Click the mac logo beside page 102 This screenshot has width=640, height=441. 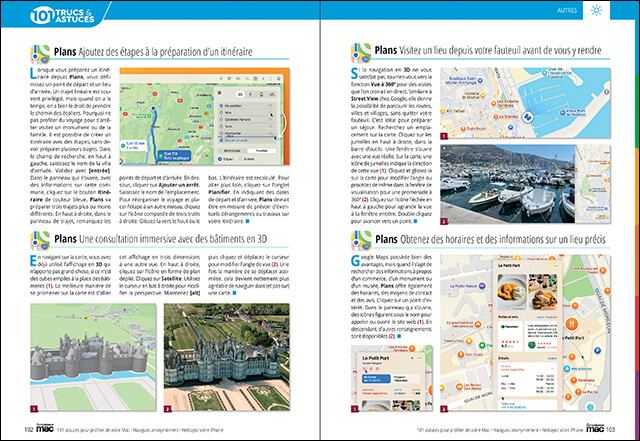point(44,428)
